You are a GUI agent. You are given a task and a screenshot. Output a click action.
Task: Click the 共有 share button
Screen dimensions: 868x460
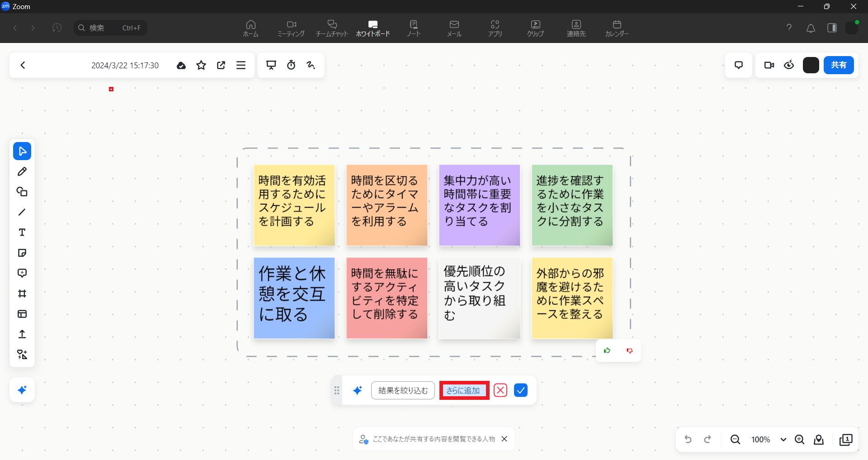[x=838, y=65]
